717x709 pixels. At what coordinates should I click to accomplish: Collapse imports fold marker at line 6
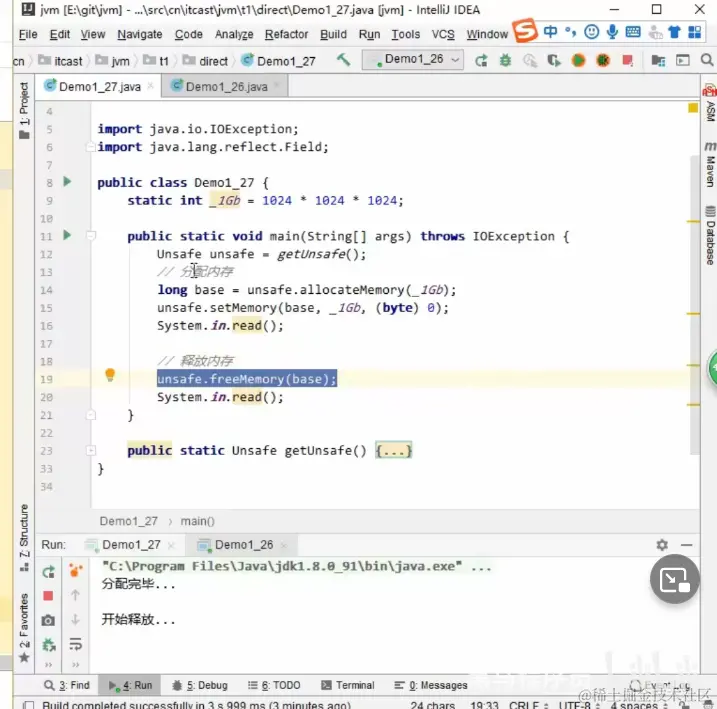[x=90, y=147]
